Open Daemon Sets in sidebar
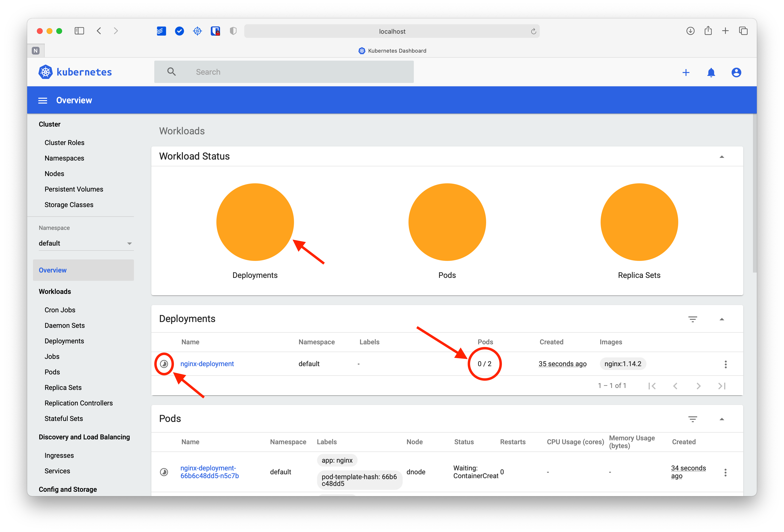 click(x=65, y=325)
